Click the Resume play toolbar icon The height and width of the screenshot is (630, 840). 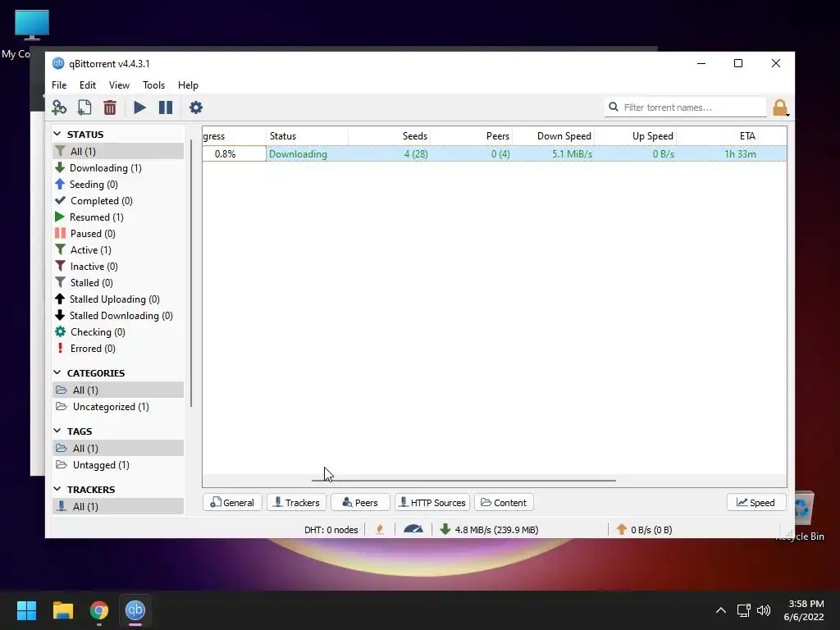[139, 107]
